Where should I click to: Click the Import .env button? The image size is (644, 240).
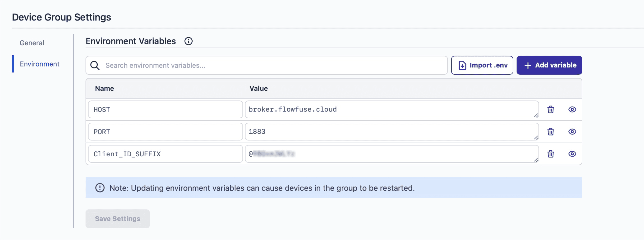point(482,65)
